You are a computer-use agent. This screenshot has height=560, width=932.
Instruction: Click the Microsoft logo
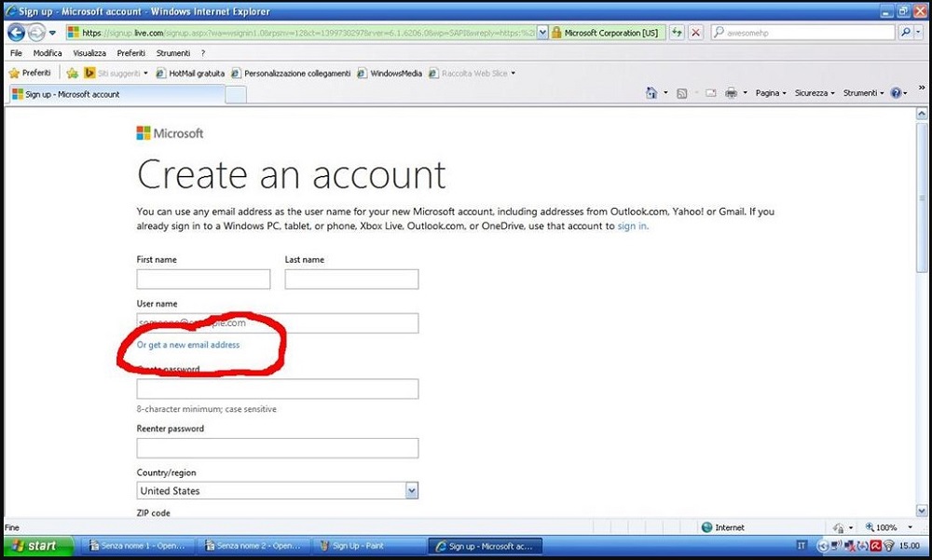(170, 133)
